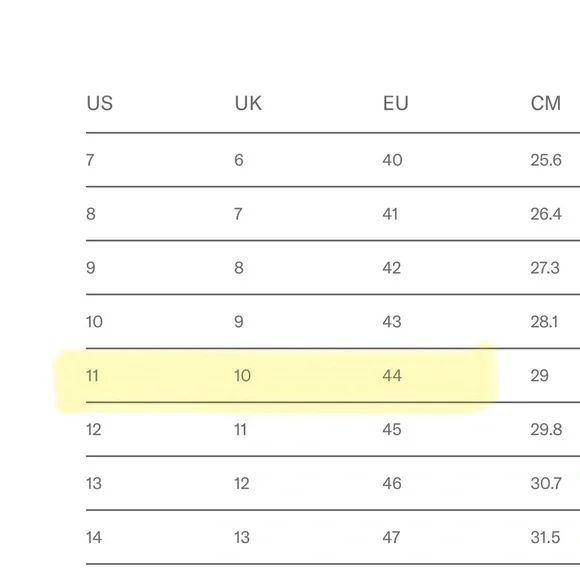
Task: Select EU size 47 cell
Action: point(391,537)
